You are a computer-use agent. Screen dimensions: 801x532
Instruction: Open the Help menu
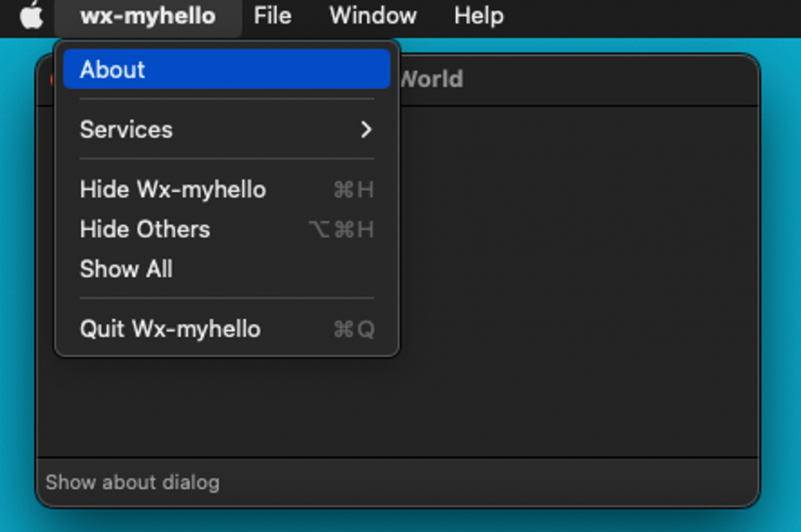pyautogui.click(x=479, y=16)
